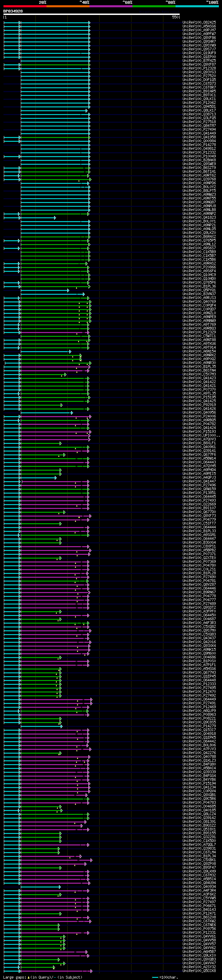Screen dimensions: 222x980
Task: Click hit label UniRef100_A4QPJ3
Action: (x=199, y=477)
